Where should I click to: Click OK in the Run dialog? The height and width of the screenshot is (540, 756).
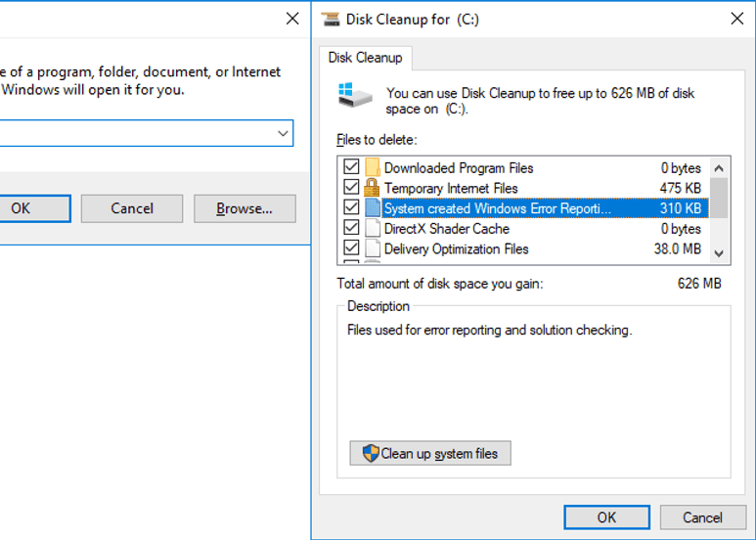point(34,208)
